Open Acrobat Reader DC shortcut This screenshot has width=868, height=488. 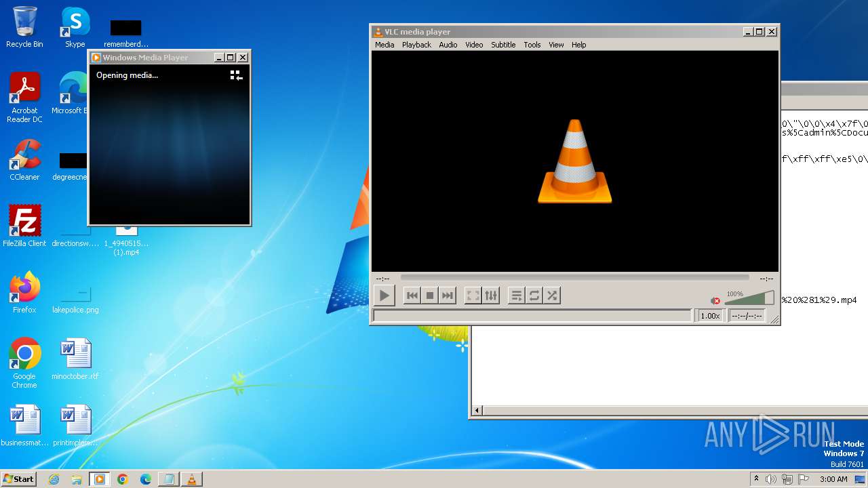coord(24,98)
